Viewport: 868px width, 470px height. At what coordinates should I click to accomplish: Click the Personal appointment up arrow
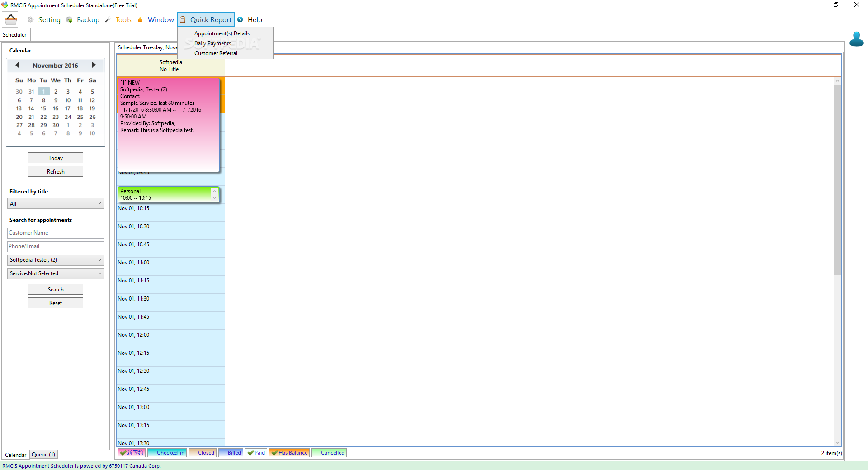coord(215,191)
